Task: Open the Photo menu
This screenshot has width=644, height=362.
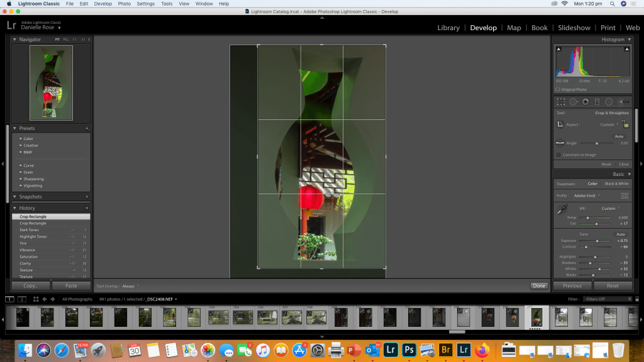Action: [124, 4]
